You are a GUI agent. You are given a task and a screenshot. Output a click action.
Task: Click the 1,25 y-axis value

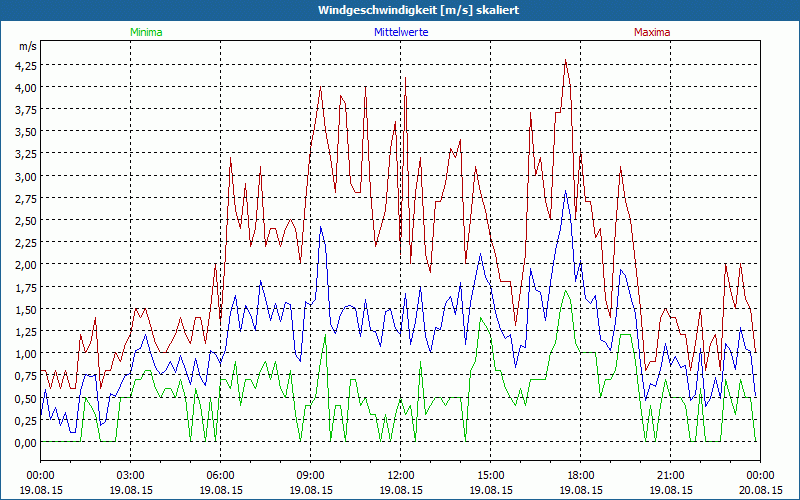click(x=26, y=332)
